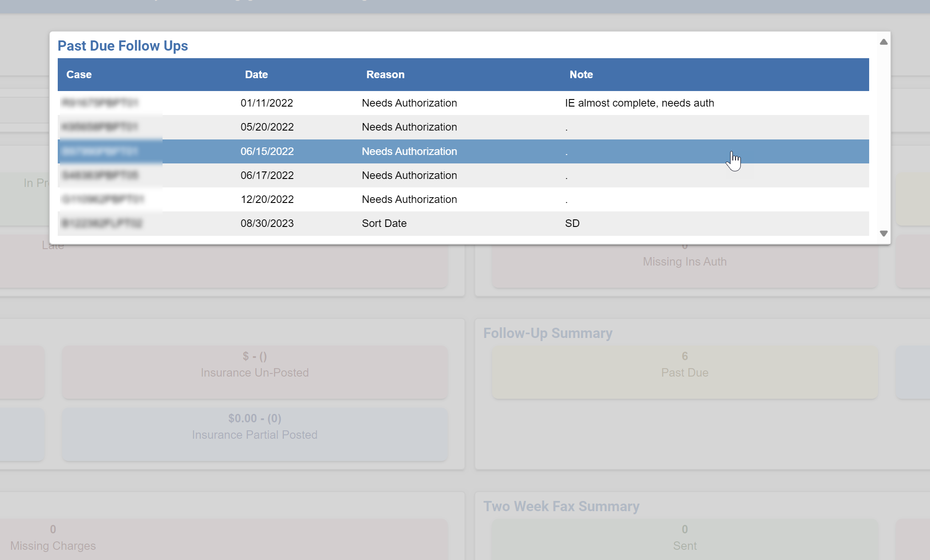Click the Insurance Partial Posted tile
Image resolution: width=930 pixels, height=560 pixels.
click(254, 434)
